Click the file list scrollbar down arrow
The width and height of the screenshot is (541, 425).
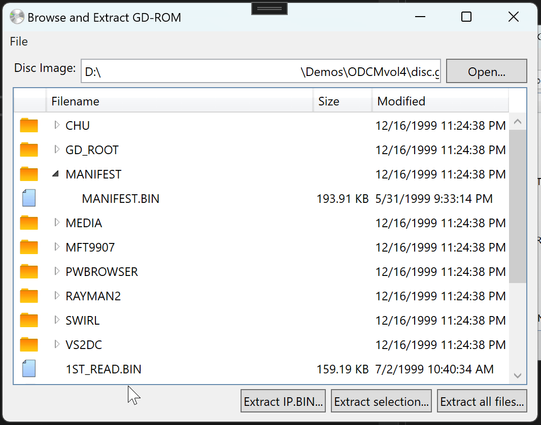tap(517, 375)
